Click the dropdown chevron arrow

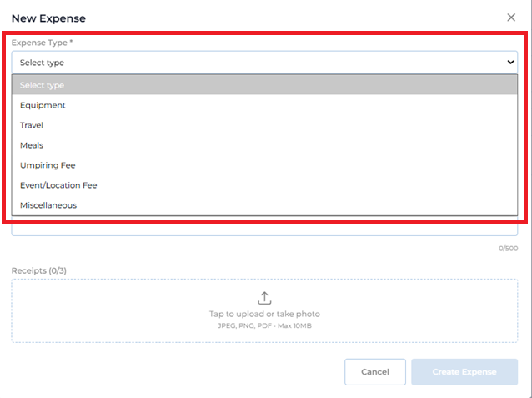click(x=510, y=62)
